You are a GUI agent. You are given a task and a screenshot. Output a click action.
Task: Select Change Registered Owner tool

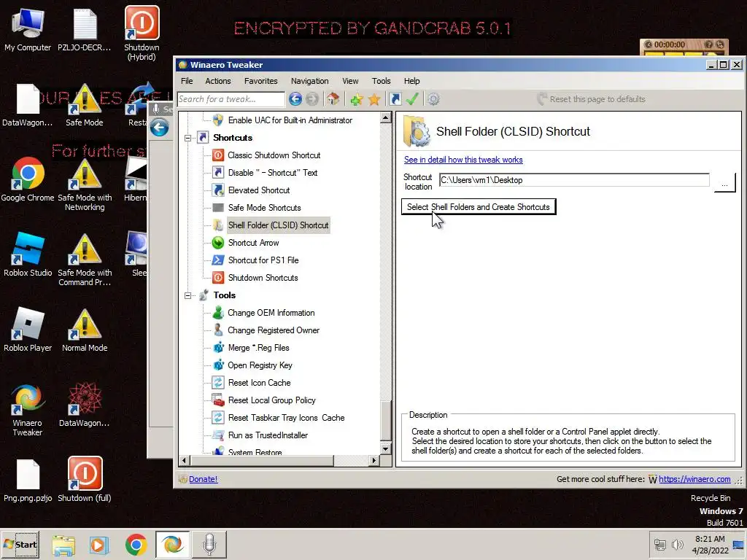[x=274, y=330]
